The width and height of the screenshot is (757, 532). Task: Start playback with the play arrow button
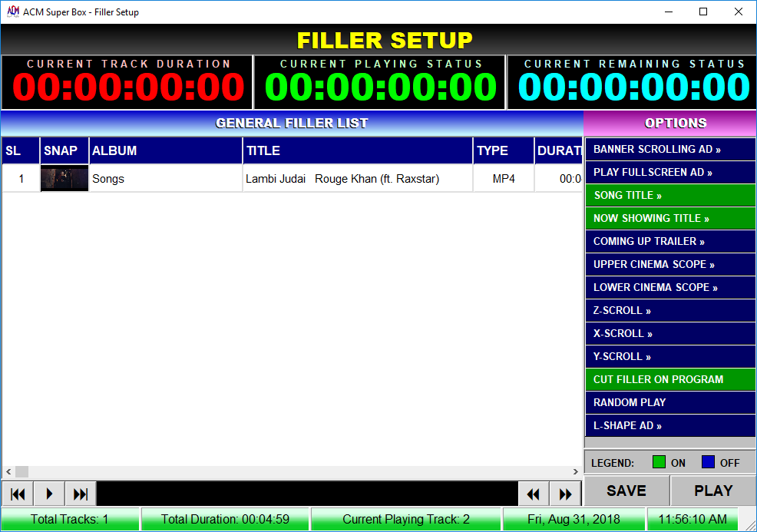(x=49, y=494)
